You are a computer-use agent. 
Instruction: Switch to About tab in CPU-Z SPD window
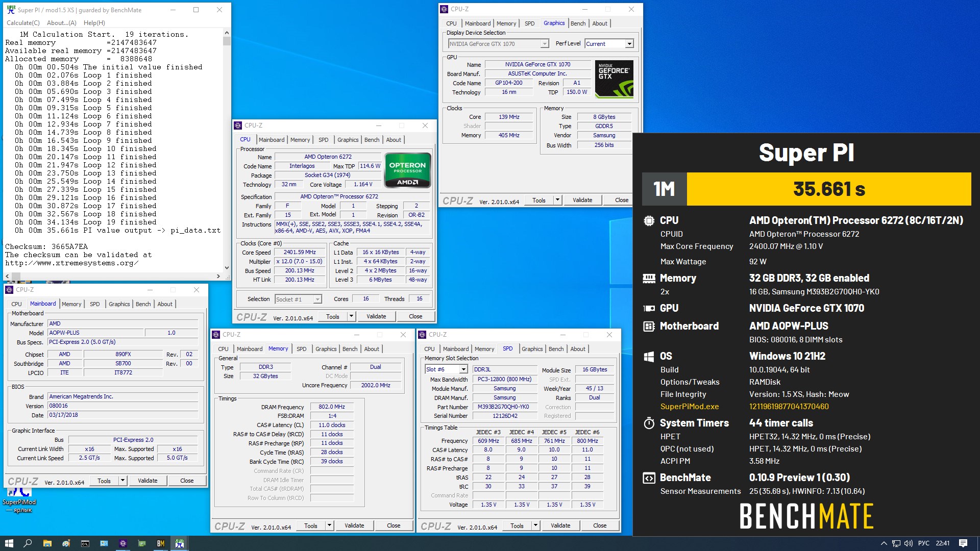tap(578, 349)
